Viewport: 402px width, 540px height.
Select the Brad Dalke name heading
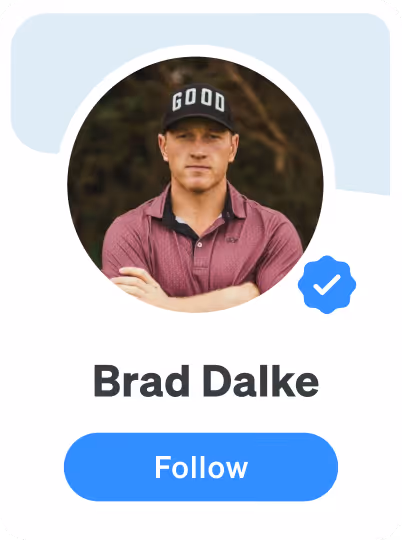(x=206, y=381)
